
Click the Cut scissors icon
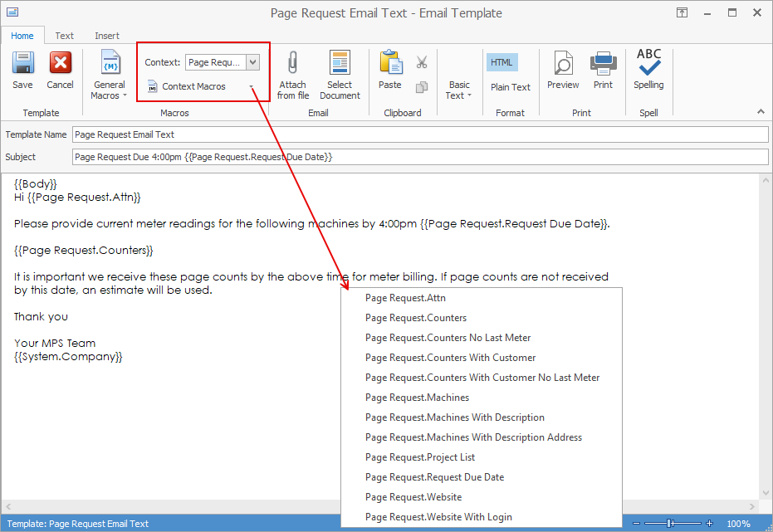coord(422,62)
